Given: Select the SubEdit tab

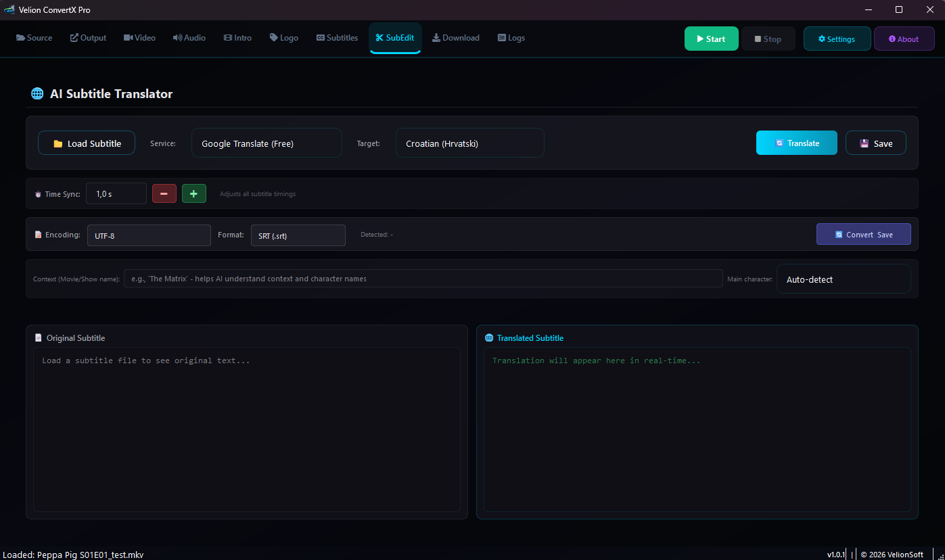Looking at the screenshot, I should tap(395, 38).
